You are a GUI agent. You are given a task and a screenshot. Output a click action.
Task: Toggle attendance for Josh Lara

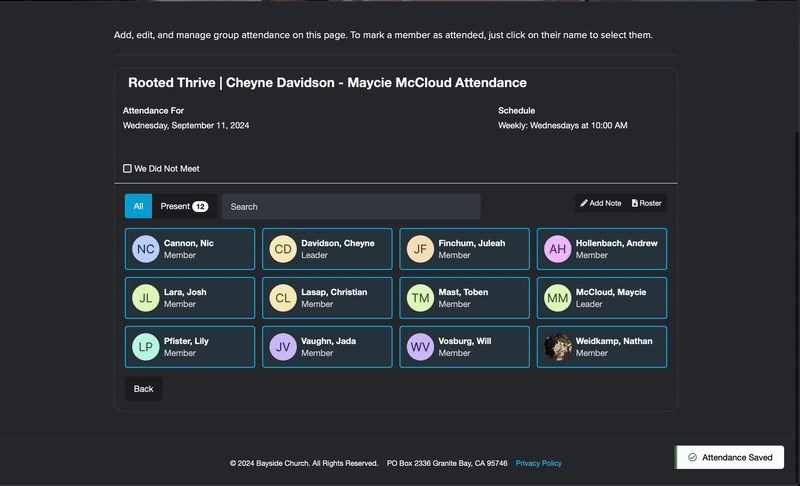click(x=190, y=298)
